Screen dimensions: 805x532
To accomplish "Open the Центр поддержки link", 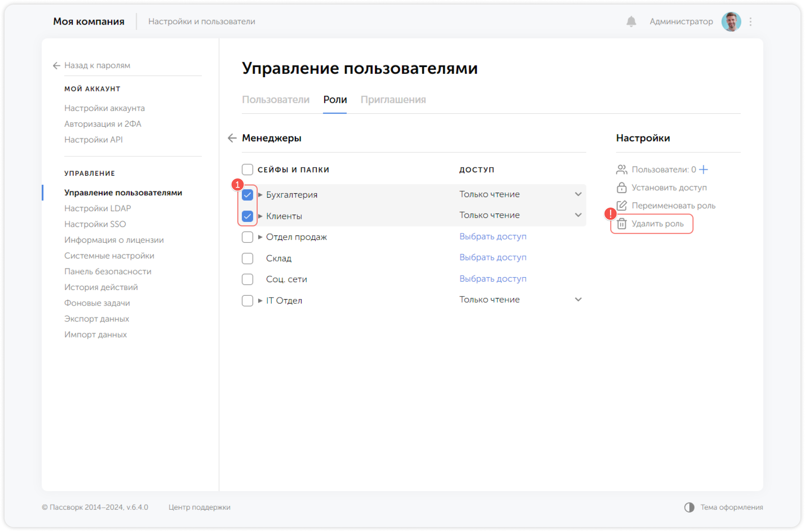I will [199, 507].
